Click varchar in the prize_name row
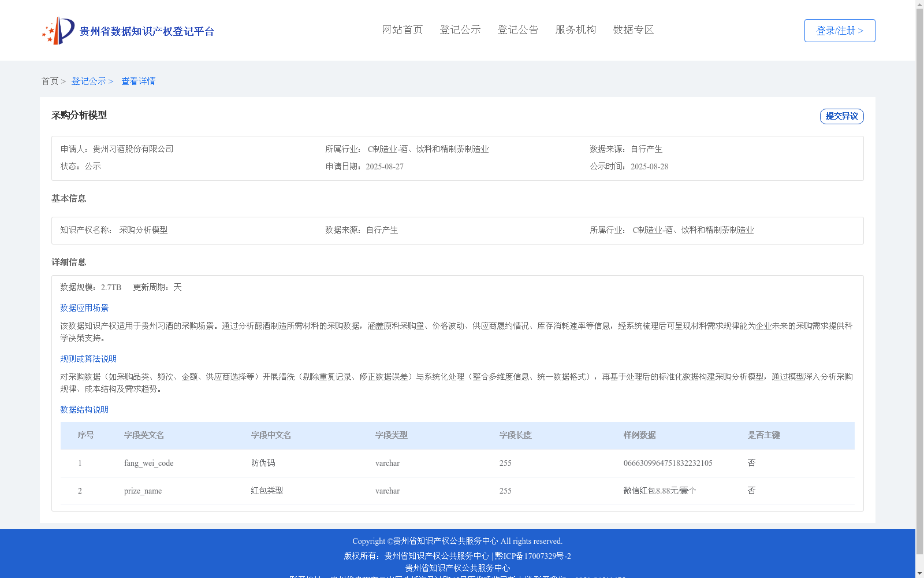Viewport: 924px width, 578px height. (388, 491)
